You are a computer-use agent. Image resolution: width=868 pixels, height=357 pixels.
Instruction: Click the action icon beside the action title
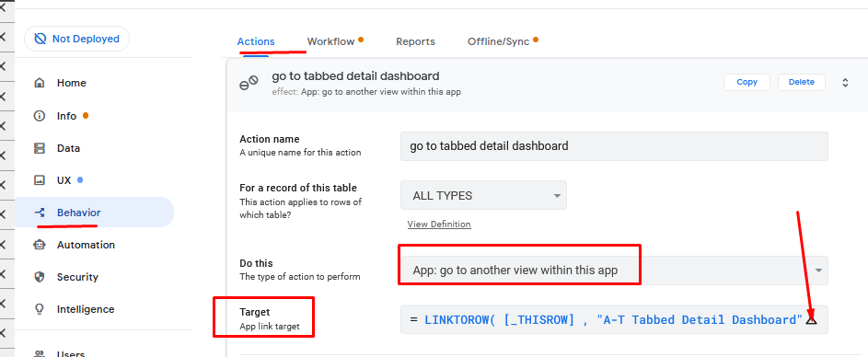click(249, 83)
